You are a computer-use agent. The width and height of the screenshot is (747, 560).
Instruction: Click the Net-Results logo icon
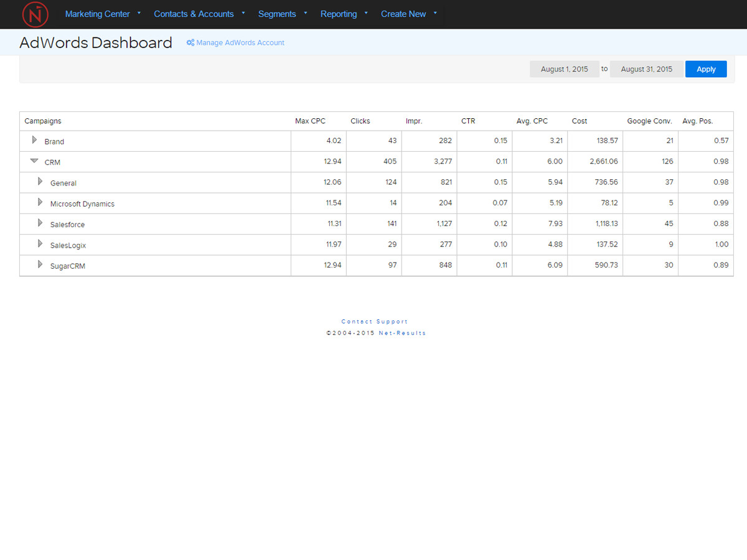click(x=35, y=14)
